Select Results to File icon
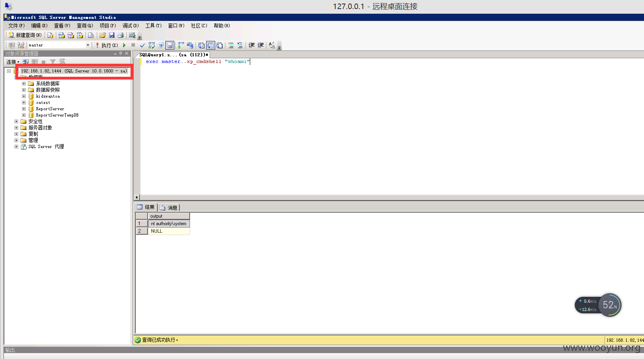The height and width of the screenshot is (359, 644). [220, 45]
